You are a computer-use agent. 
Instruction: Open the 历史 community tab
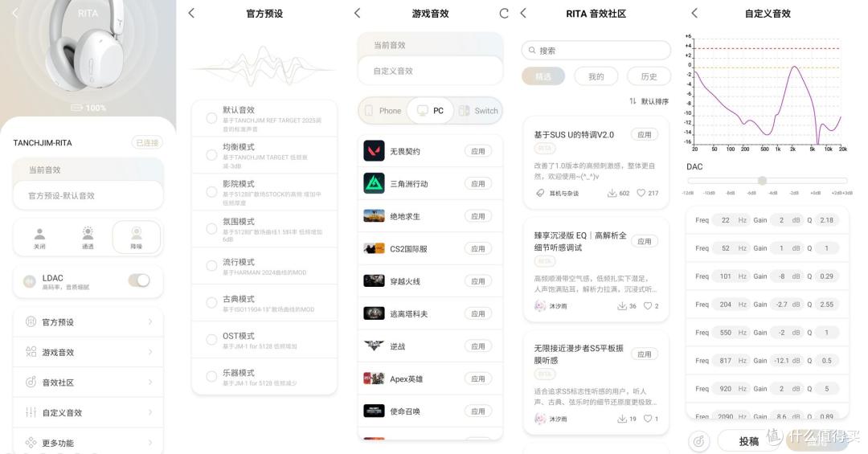click(x=649, y=76)
